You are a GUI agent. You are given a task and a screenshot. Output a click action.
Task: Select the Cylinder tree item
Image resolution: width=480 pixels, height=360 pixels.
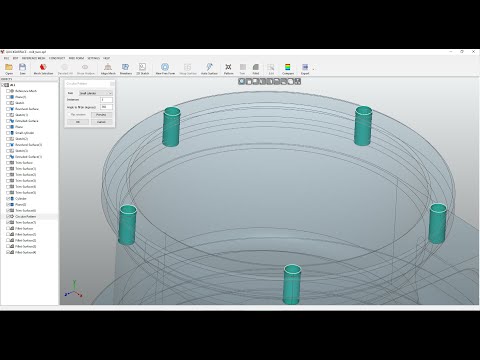pyautogui.click(x=21, y=198)
